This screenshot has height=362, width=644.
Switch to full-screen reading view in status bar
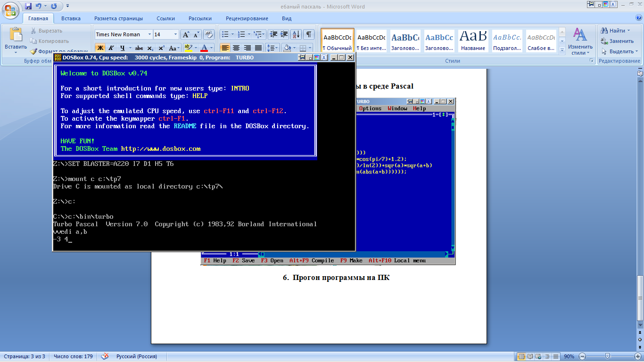[530, 356]
